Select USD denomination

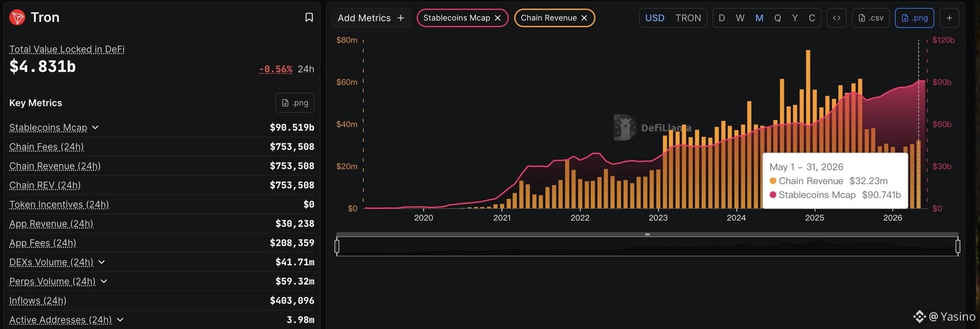point(655,18)
